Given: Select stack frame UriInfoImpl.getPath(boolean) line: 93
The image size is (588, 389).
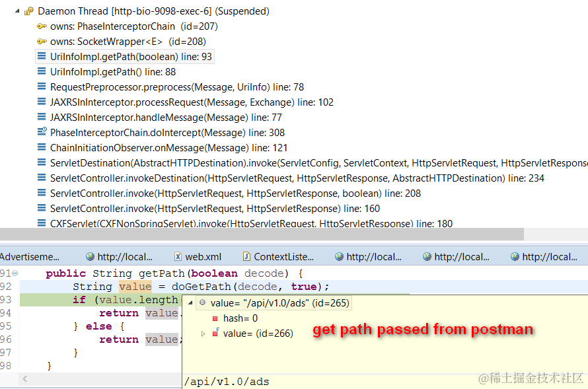Looking at the screenshot, I should [x=131, y=57].
